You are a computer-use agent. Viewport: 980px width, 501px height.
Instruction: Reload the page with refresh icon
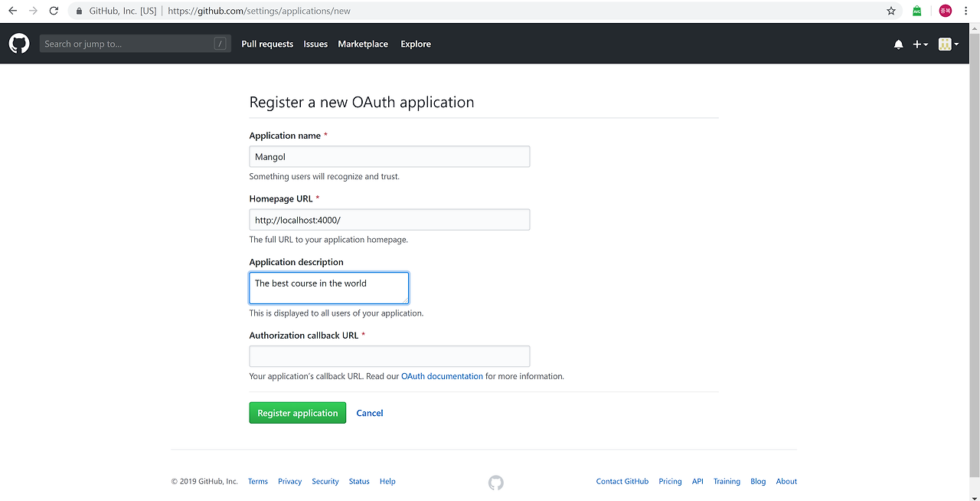54,11
